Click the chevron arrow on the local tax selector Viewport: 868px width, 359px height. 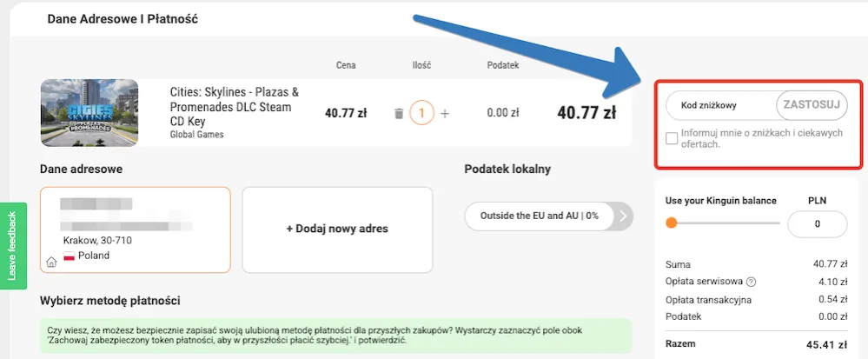(x=624, y=216)
